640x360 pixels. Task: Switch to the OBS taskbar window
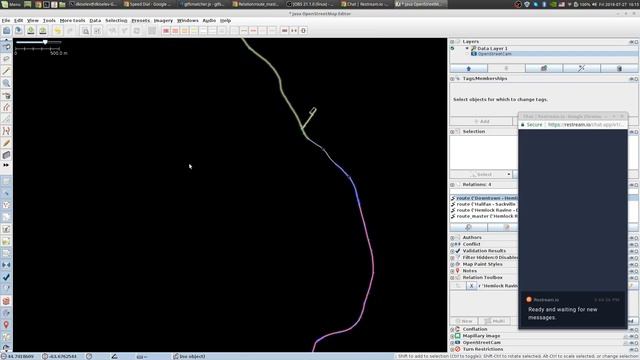click(310, 4)
